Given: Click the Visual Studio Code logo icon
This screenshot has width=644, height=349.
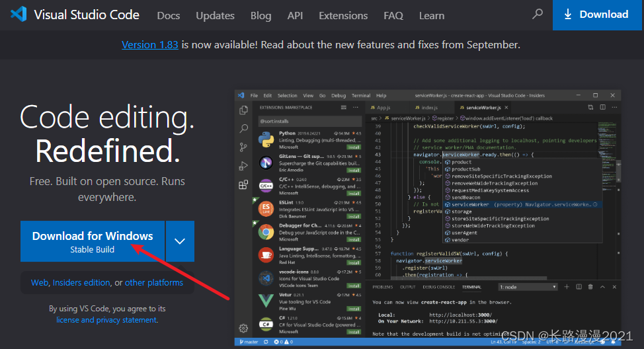Looking at the screenshot, I should (19, 15).
